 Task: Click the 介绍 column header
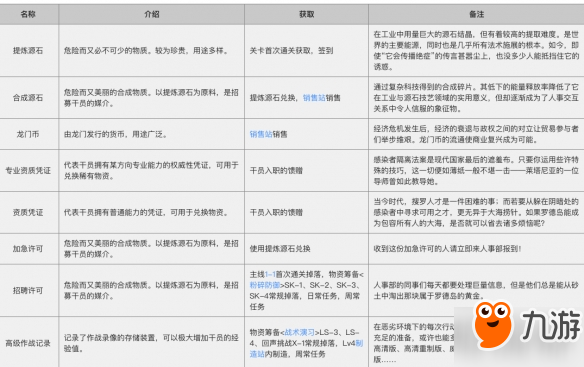(152, 14)
